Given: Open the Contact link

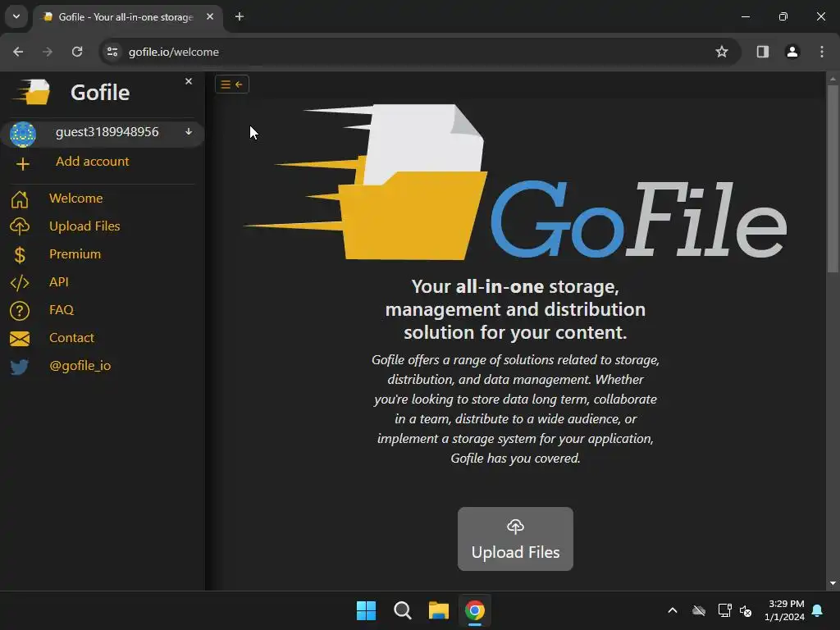Looking at the screenshot, I should (x=72, y=337).
